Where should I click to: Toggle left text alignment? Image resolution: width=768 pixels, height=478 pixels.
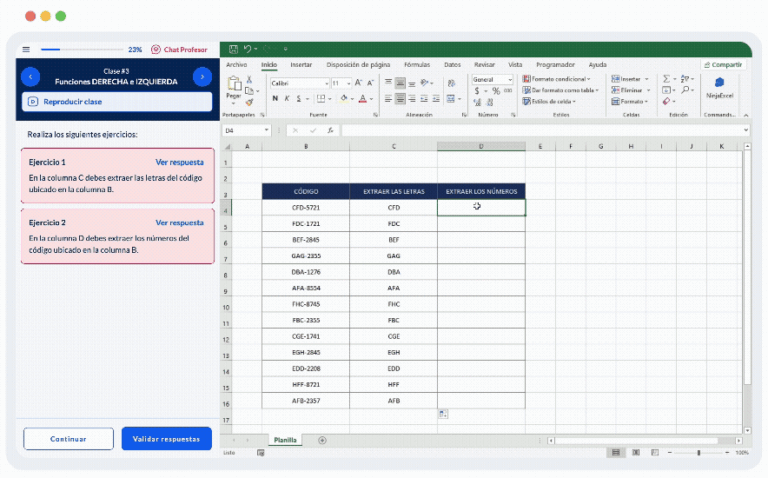point(388,98)
